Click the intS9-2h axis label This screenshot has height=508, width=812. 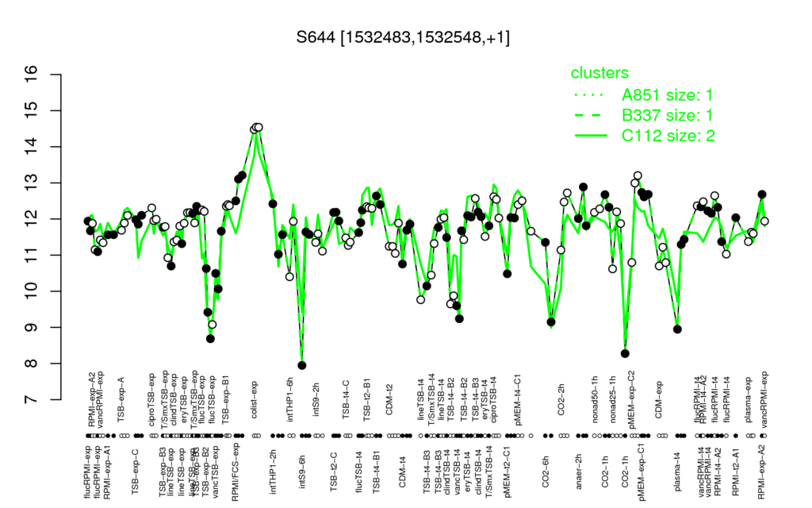point(316,400)
